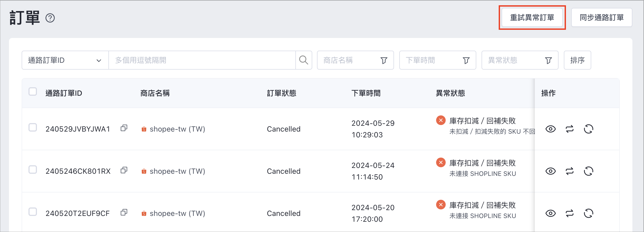Click the order time 2024-05-29 10:29:03

[373, 129]
